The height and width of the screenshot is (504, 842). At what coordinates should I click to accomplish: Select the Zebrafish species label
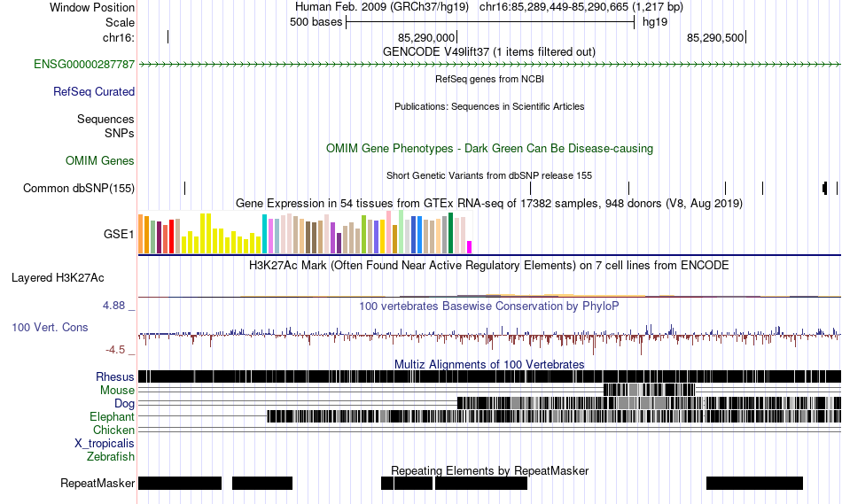coord(111,457)
